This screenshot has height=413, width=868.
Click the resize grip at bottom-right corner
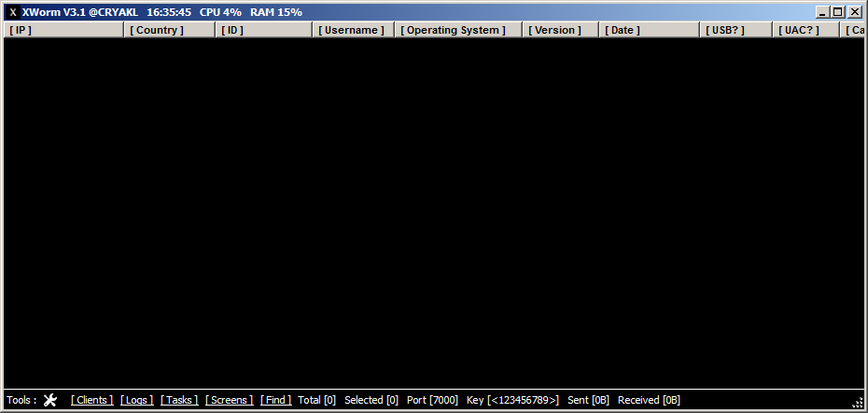858,402
